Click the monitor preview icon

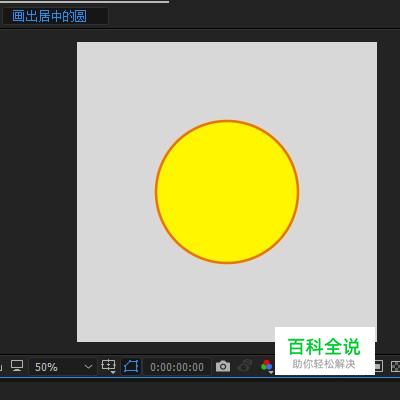click(17, 366)
